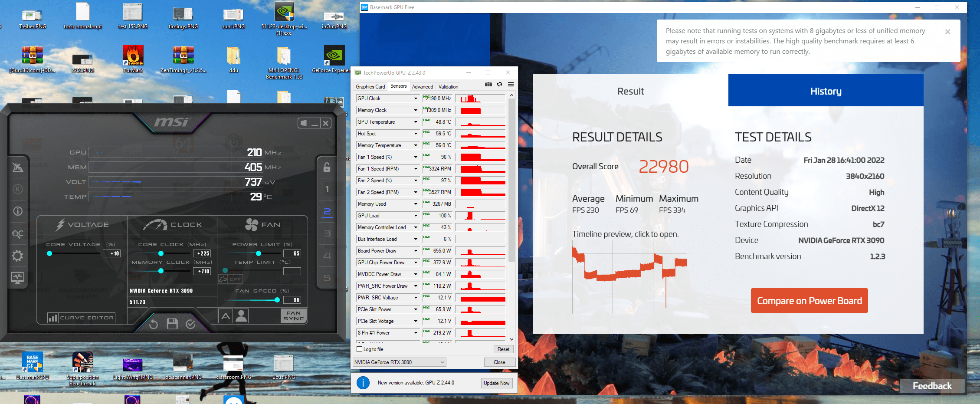The image size is (980, 404).
Task: Open Kombustor stress test in Afterburner
Action: [x=18, y=189]
